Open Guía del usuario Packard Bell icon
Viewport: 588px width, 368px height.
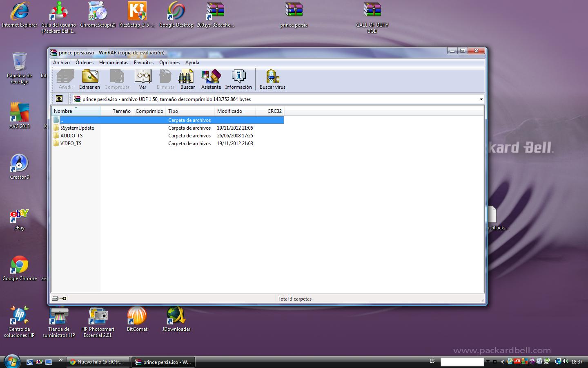pyautogui.click(x=59, y=18)
